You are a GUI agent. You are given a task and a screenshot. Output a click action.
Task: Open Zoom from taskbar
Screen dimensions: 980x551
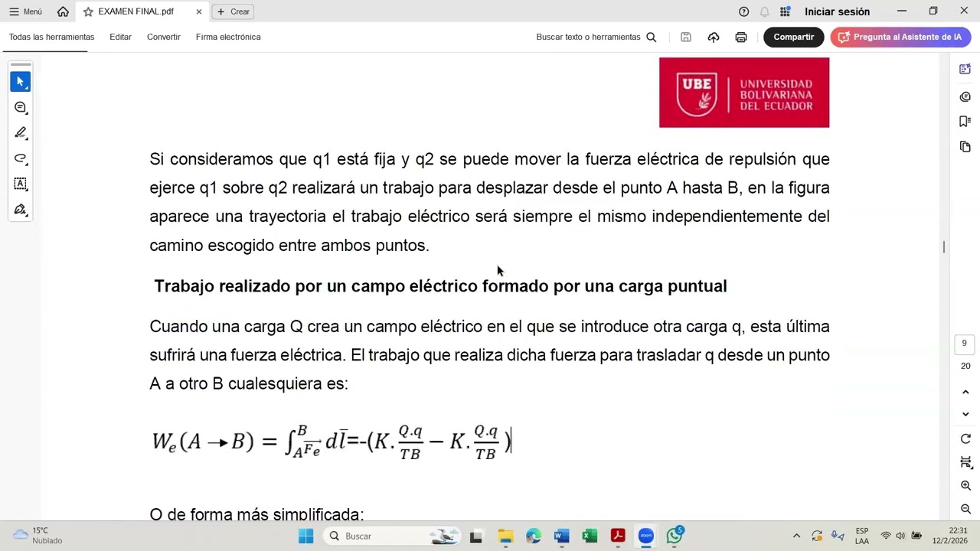[646, 536]
